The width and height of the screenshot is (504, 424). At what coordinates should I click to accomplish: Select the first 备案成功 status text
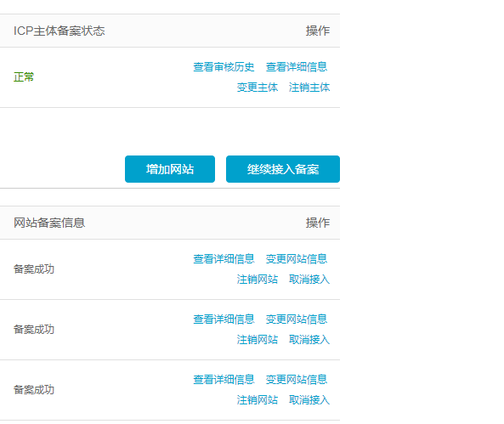click(x=34, y=269)
